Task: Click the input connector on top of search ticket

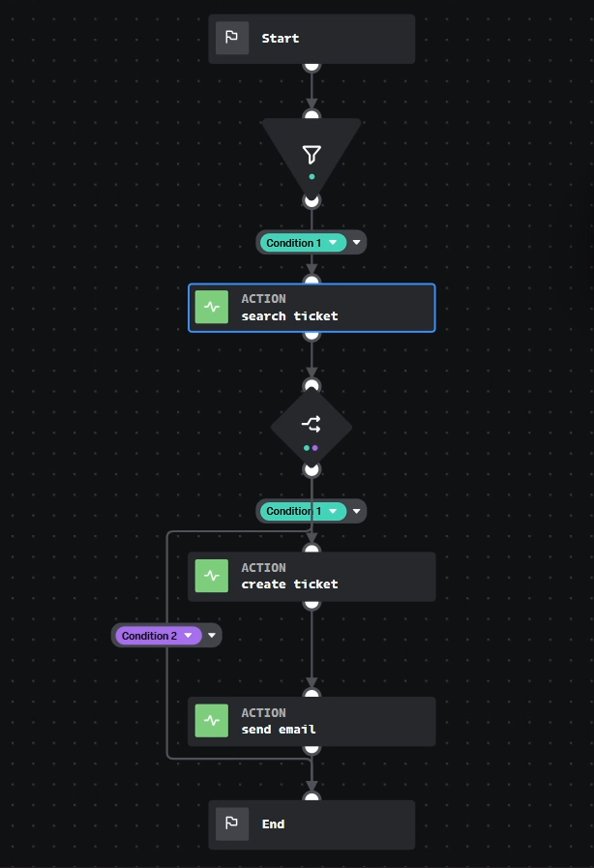Action: (312, 281)
